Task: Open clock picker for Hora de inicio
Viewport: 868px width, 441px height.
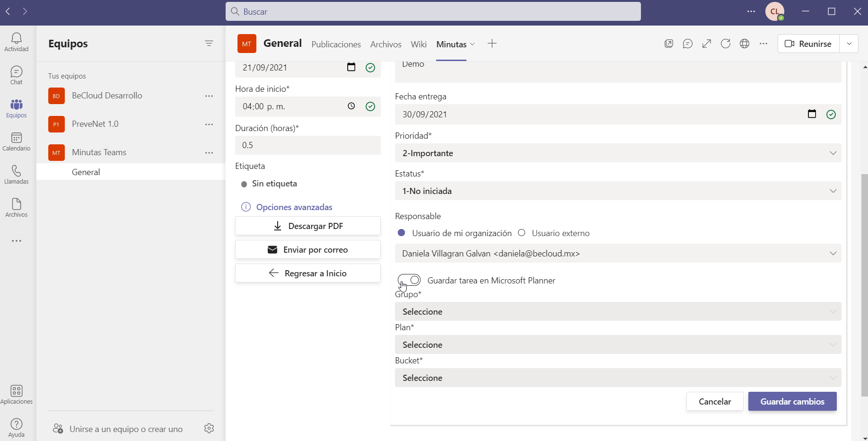Action: [351, 106]
